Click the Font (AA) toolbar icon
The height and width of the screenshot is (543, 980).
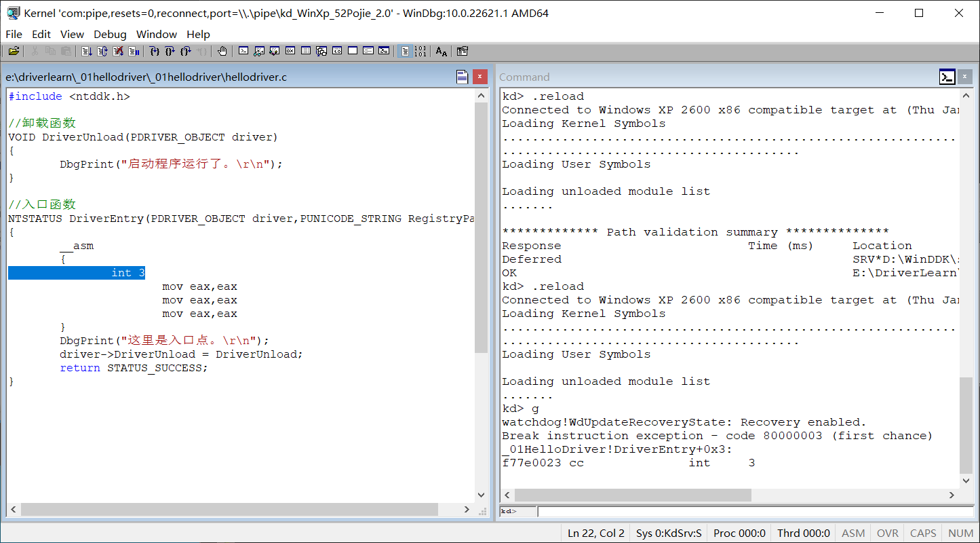pos(442,51)
